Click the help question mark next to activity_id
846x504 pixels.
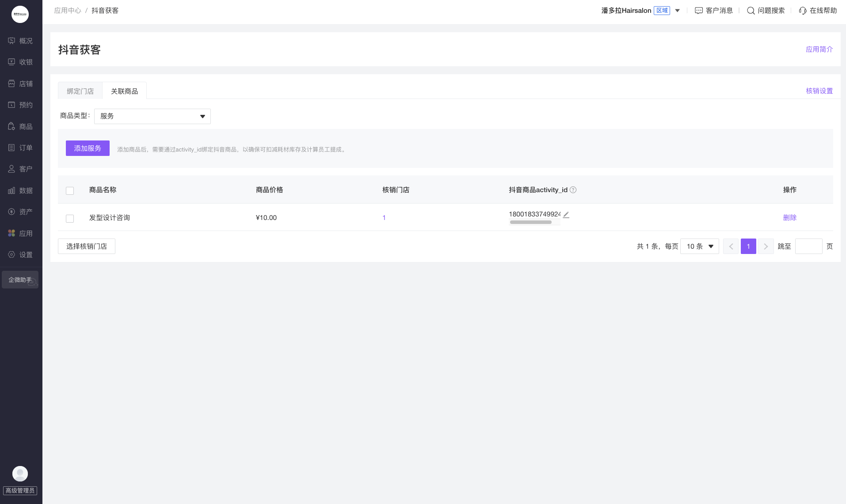coord(573,190)
